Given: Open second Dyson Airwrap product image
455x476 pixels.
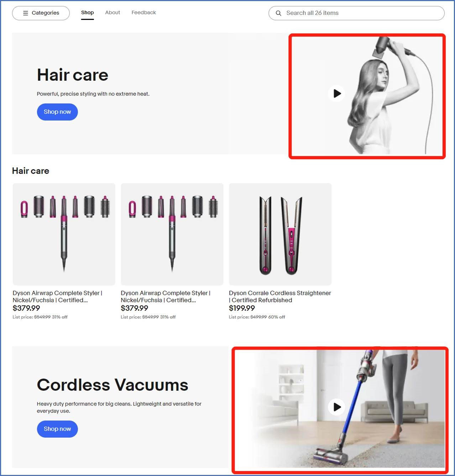Looking at the screenshot, I should [x=172, y=234].
